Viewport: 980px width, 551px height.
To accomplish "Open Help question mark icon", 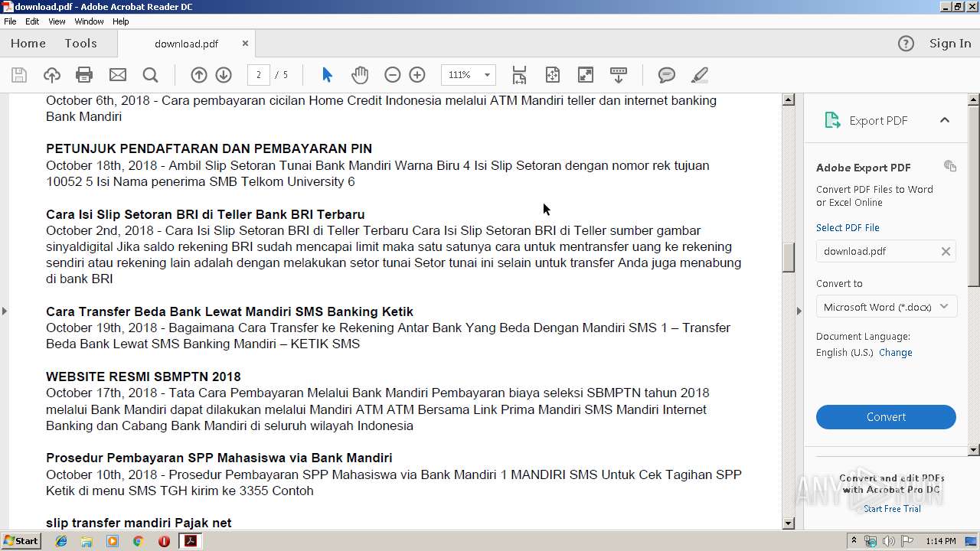I will click(x=906, y=44).
